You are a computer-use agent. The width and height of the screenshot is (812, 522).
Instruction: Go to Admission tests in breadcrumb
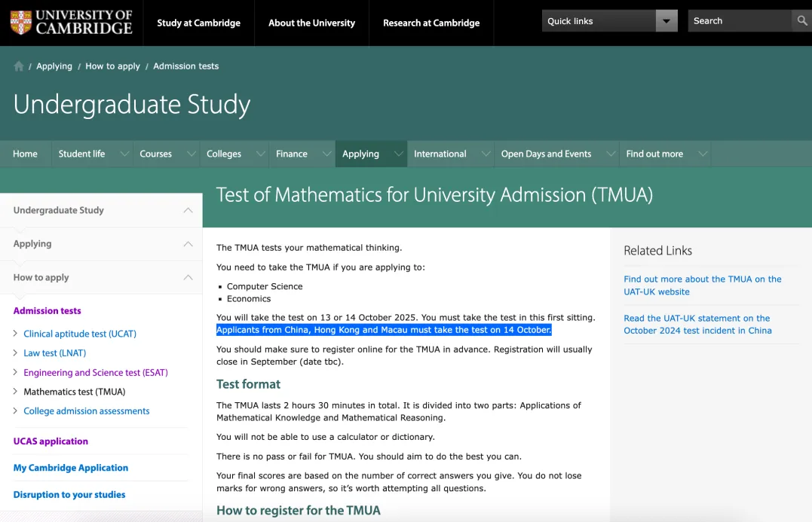(186, 66)
